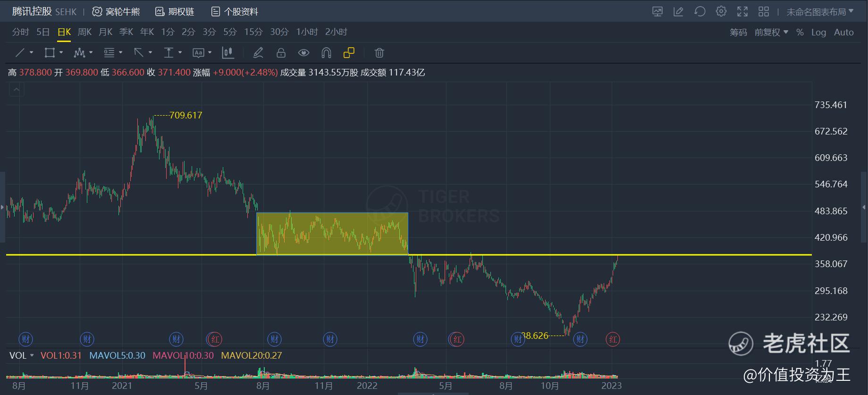Click the red 红 dividend marker near January 2023
This screenshot has height=395, width=868.
613,339
